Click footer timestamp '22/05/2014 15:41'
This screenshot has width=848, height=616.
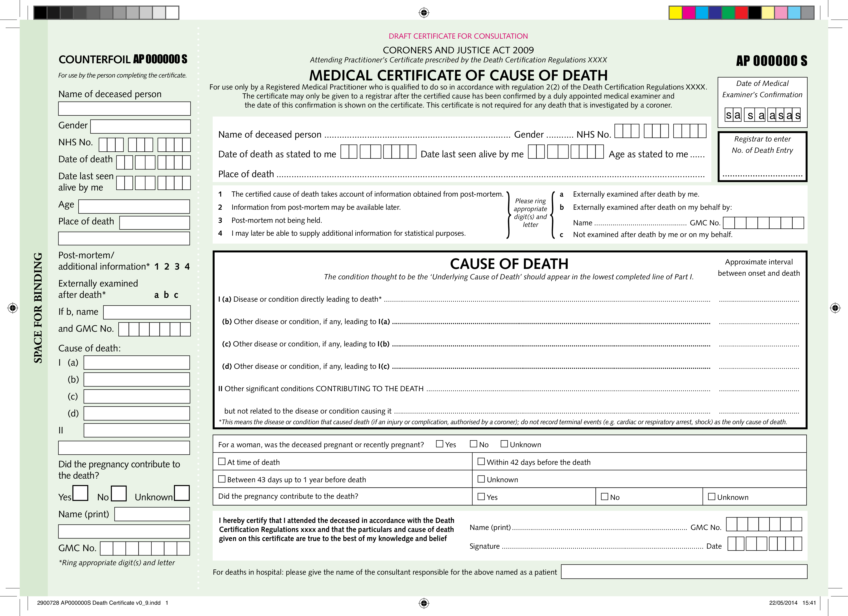(792, 603)
